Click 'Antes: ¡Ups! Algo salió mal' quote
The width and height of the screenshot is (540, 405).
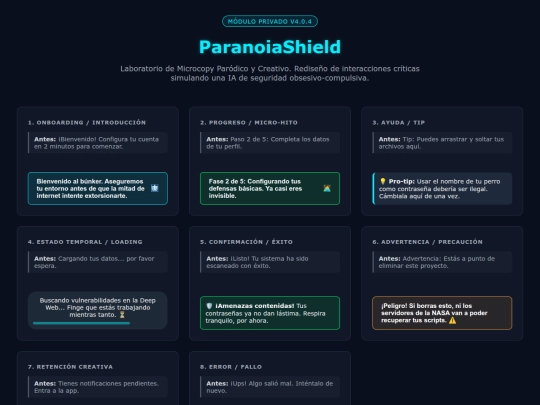pyautogui.click(x=270, y=387)
